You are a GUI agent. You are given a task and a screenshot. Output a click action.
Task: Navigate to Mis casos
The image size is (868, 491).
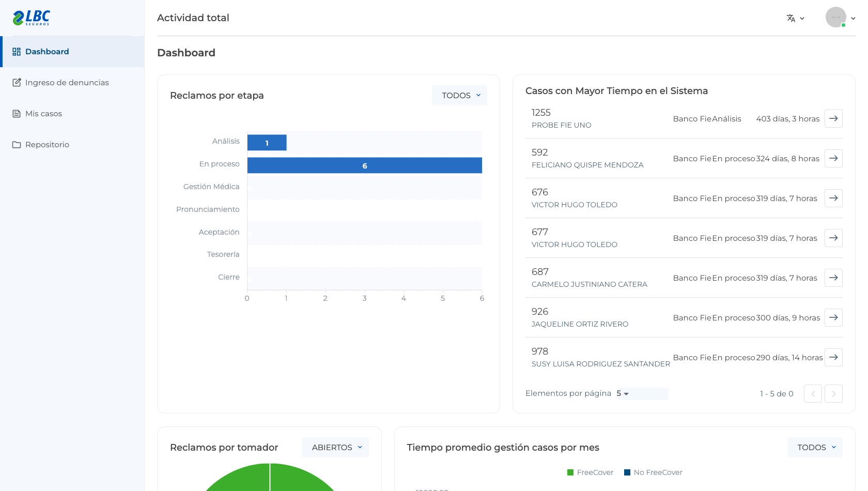tap(72, 114)
